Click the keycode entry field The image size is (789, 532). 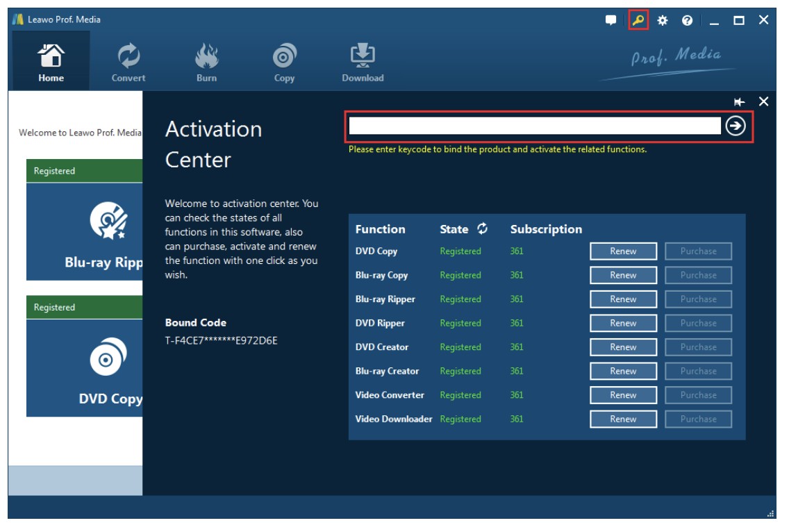(x=535, y=126)
